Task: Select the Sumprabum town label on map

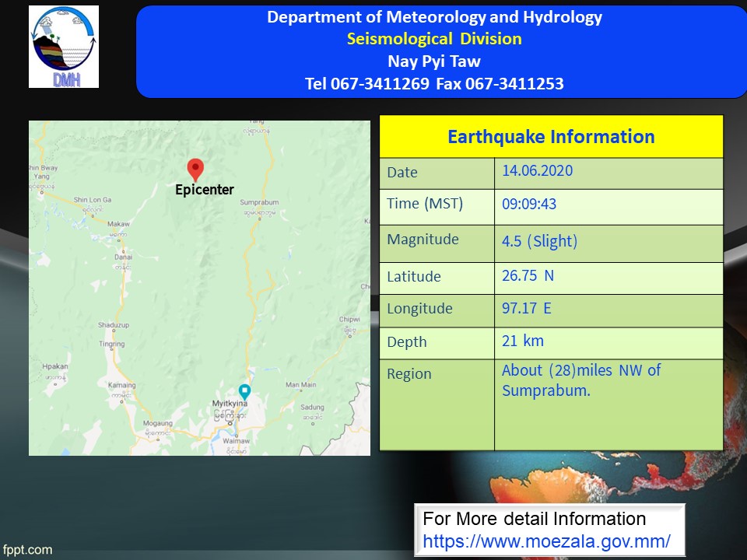Action: point(259,202)
